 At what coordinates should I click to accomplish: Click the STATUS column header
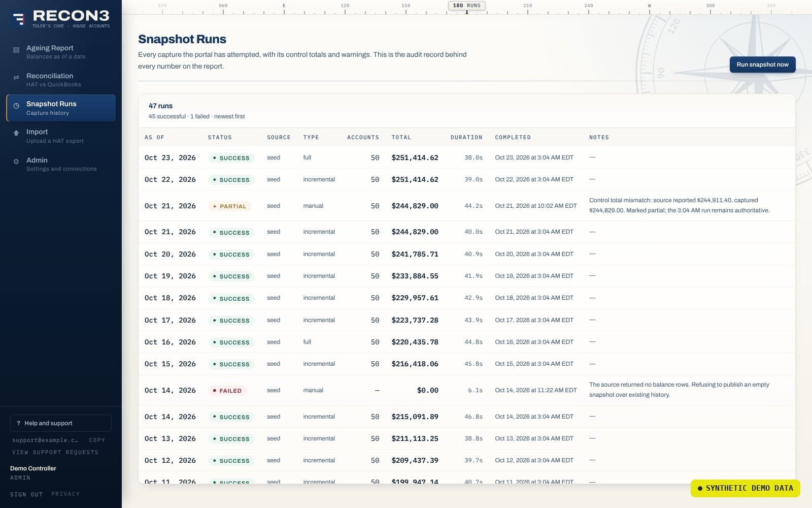[x=220, y=137]
